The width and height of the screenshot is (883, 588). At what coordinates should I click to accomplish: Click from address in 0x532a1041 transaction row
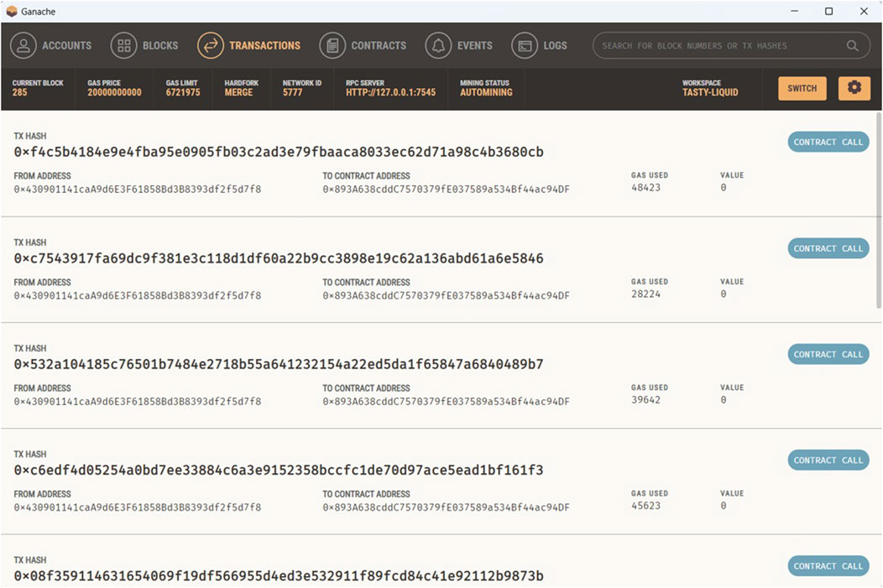138,401
